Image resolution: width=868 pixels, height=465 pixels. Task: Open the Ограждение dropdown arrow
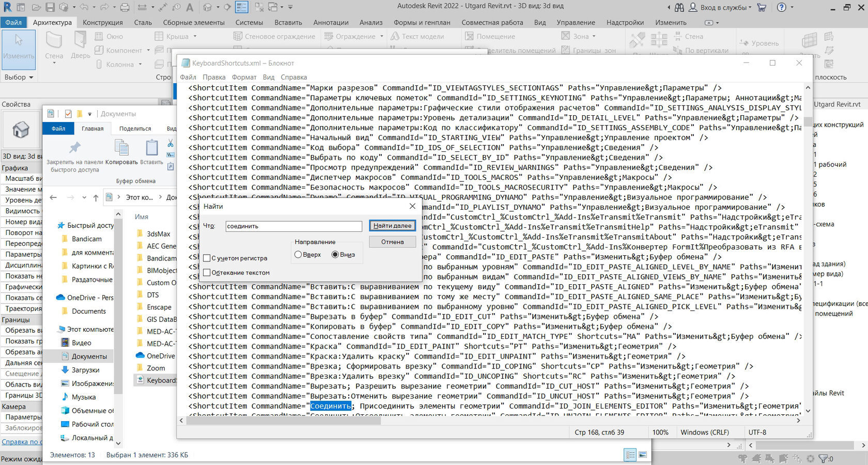[x=382, y=36]
